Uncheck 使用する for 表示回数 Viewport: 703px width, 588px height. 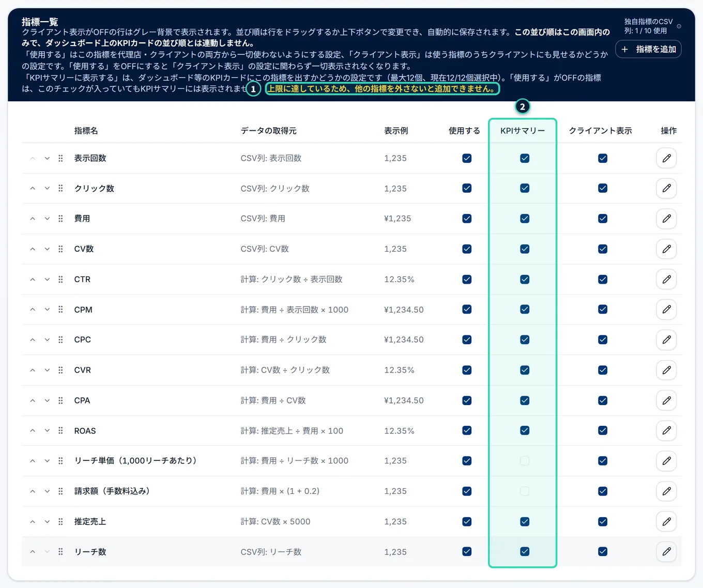[x=467, y=158]
